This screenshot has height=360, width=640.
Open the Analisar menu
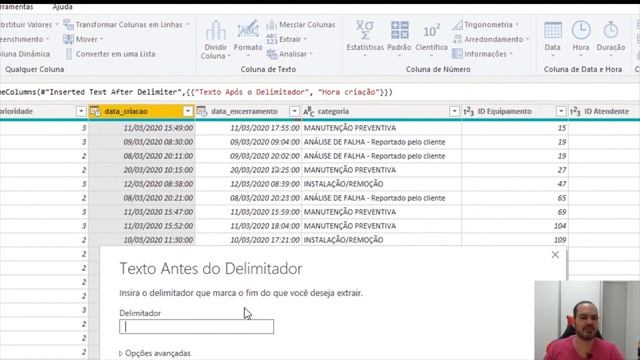(289, 54)
